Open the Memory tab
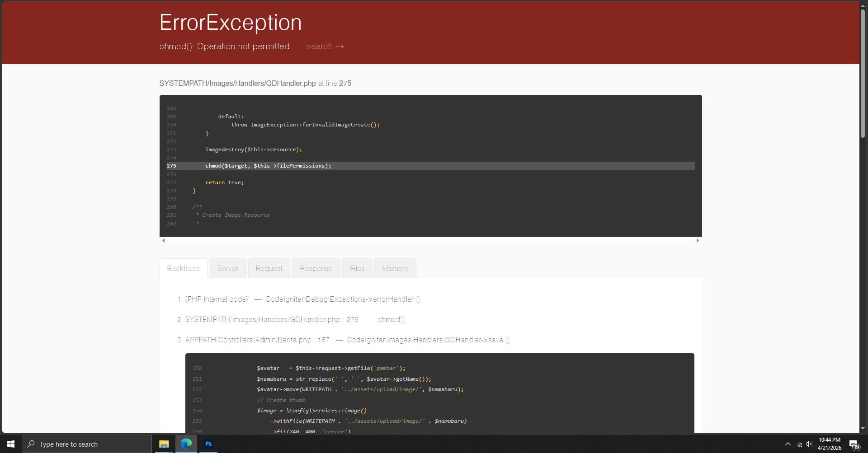The width and height of the screenshot is (868, 453). tap(395, 268)
